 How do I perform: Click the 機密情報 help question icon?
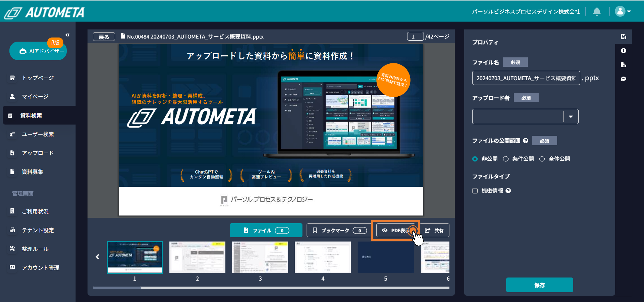click(x=508, y=191)
